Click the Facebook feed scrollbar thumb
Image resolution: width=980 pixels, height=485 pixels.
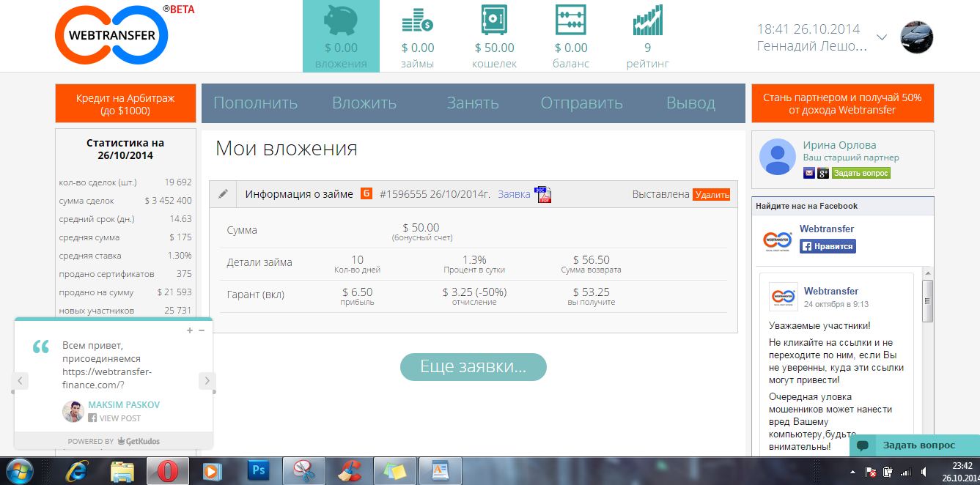point(928,300)
